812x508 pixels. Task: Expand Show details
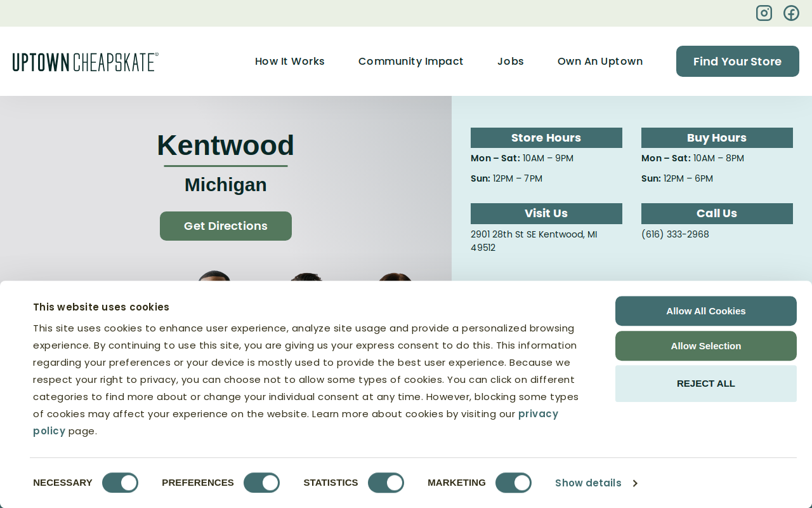[x=596, y=483]
